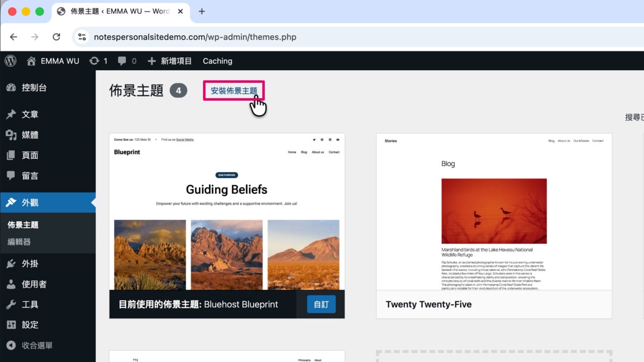The height and width of the screenshot is (362, 644).
Task: Click the 安裝佈景主題 button
Action: 234,91
